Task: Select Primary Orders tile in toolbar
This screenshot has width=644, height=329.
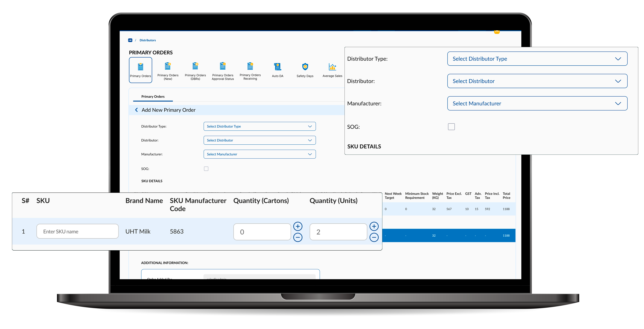Action: click(141, 70)
